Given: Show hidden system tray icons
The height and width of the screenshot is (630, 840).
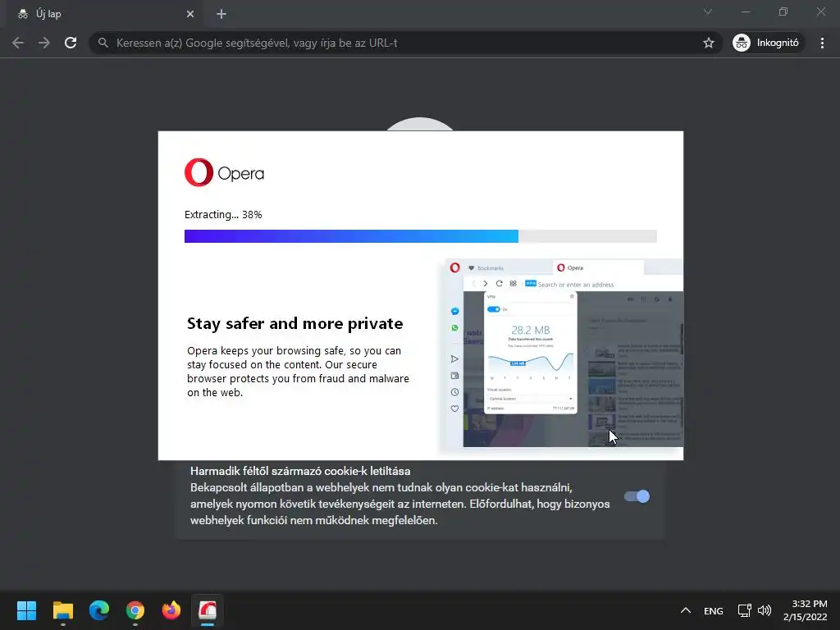Looking at the screenshot, I should click(685, 610).
